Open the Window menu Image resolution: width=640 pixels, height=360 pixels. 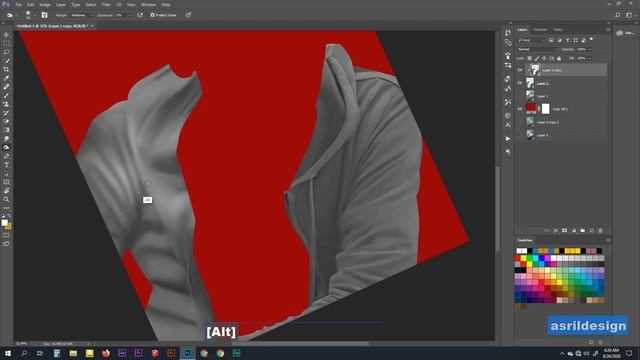tap(148, 4)
